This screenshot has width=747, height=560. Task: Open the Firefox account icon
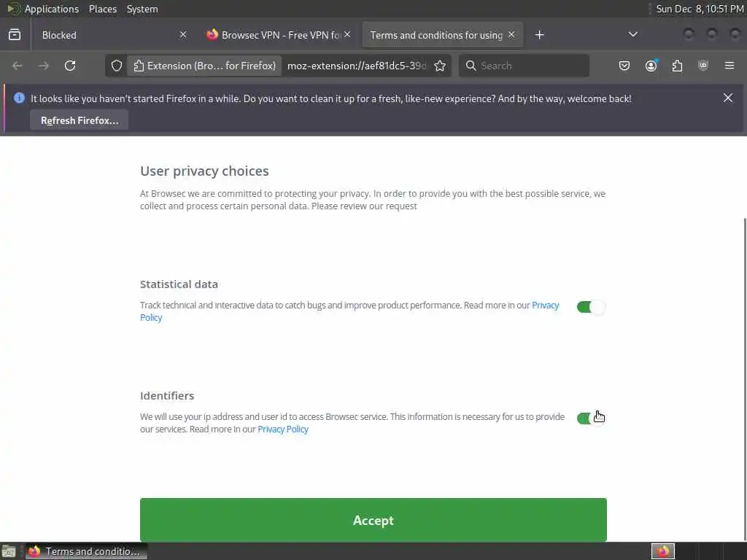651,66
